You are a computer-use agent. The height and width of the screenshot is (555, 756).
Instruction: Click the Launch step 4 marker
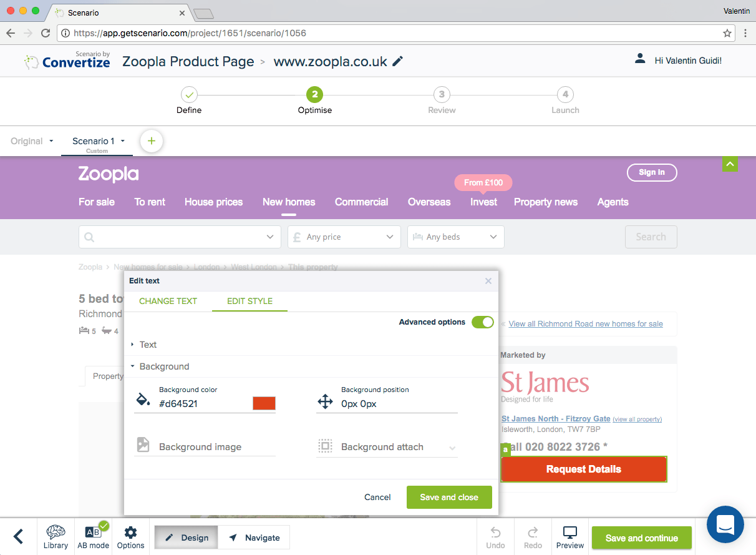click(565, 95)
